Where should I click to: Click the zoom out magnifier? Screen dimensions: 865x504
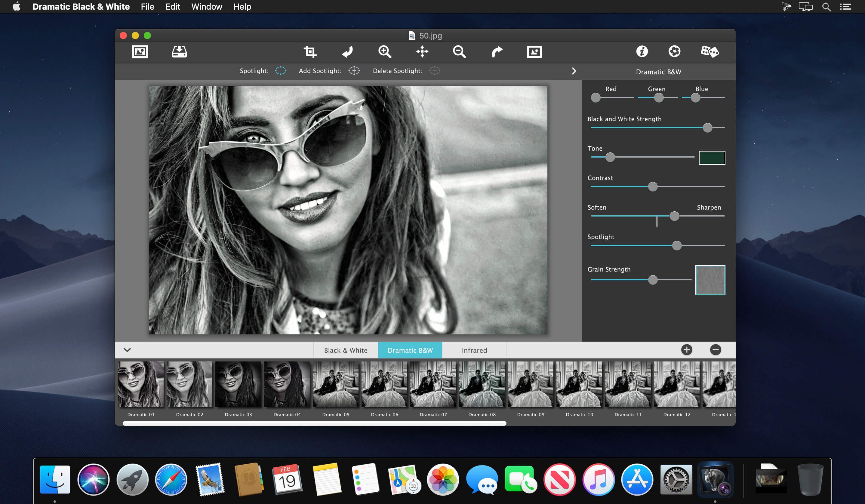pyautogui.click(x=459, y=52)
